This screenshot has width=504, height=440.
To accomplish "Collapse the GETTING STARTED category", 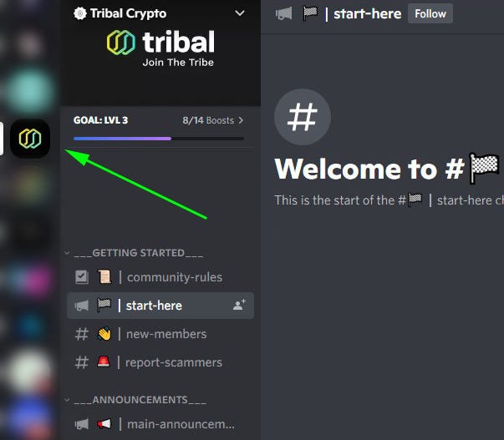I will [x=135, y=253].
